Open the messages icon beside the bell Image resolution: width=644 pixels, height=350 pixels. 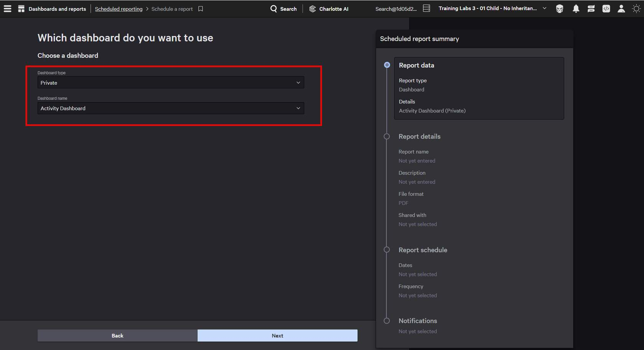[x=591, y=8]
